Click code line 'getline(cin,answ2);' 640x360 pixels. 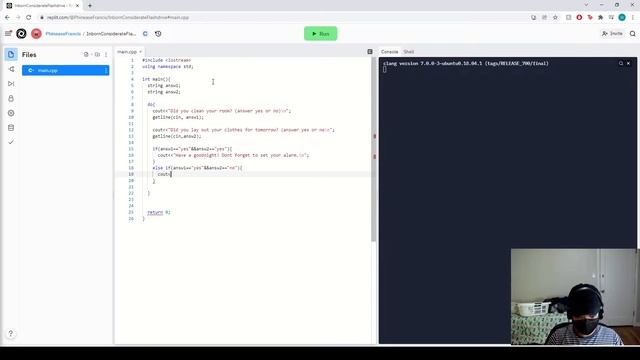tap(177, 136)
